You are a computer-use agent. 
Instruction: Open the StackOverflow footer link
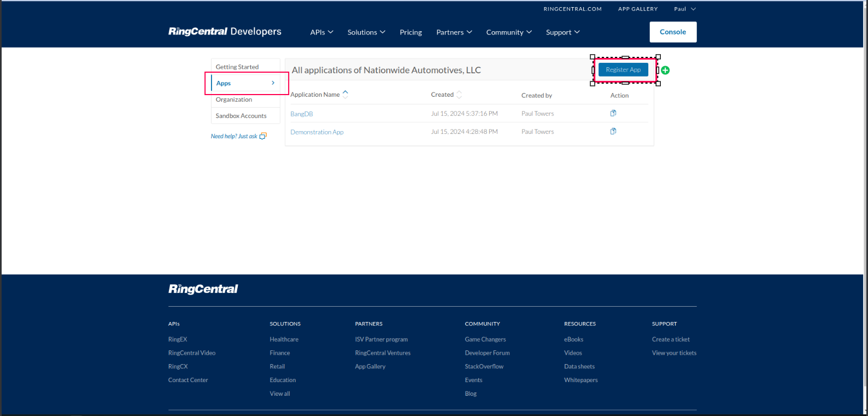[x=484, y=367]
